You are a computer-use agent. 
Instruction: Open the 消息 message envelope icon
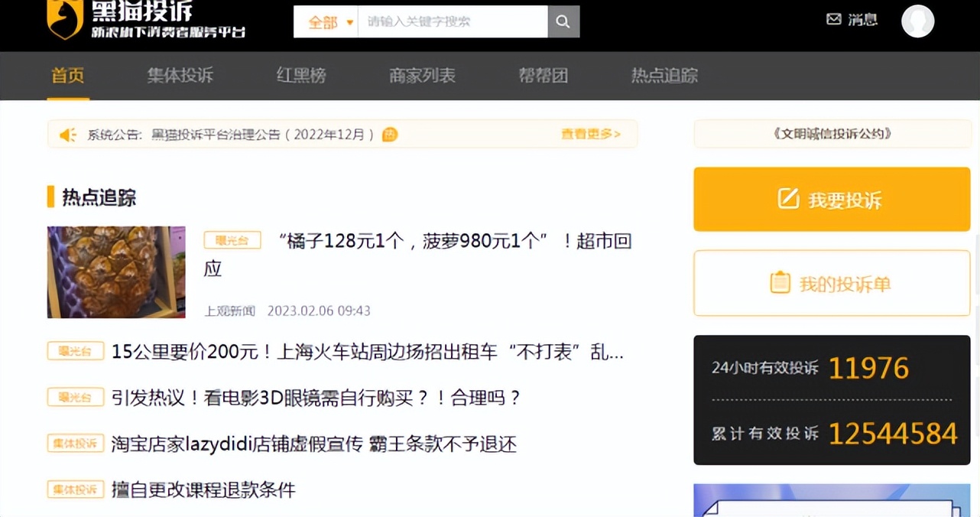click(x=834, y=20)
